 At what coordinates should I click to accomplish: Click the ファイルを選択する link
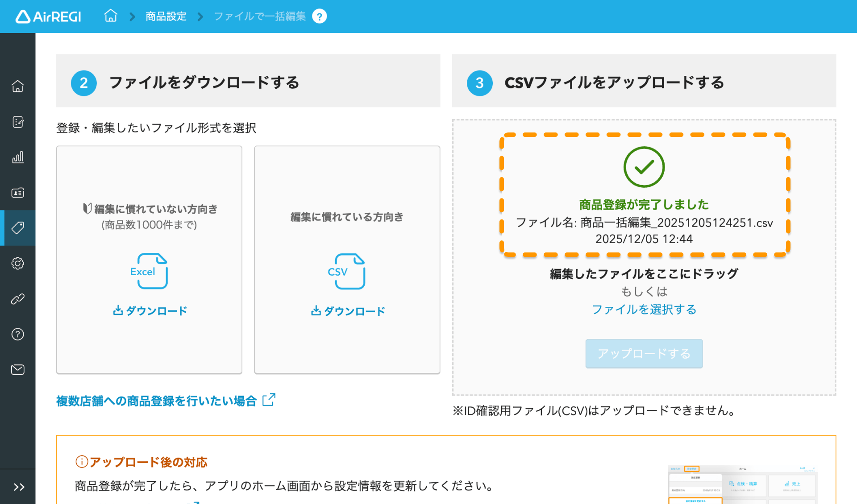[644, 309]
